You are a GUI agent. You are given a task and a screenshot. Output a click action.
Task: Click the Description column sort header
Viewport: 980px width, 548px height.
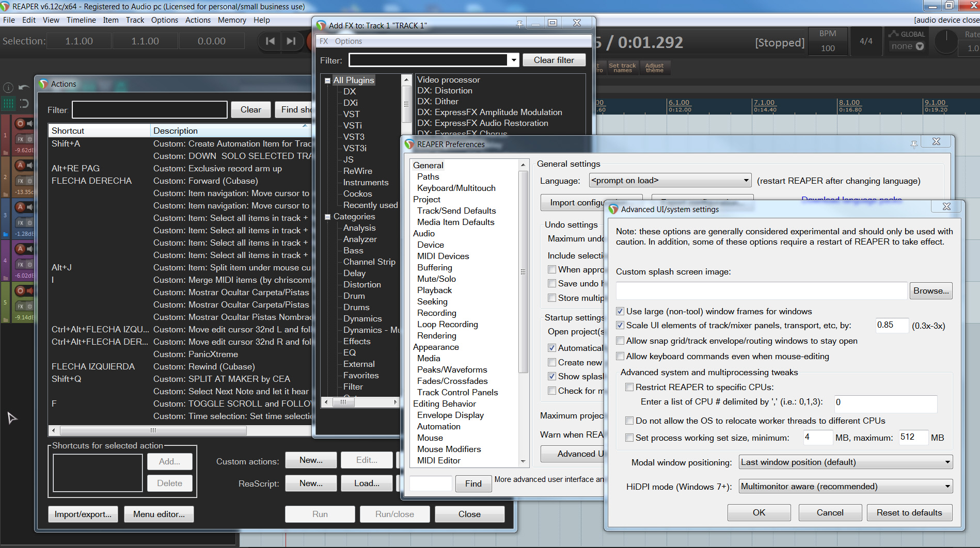pyautogui.click(x=231, y=131)
